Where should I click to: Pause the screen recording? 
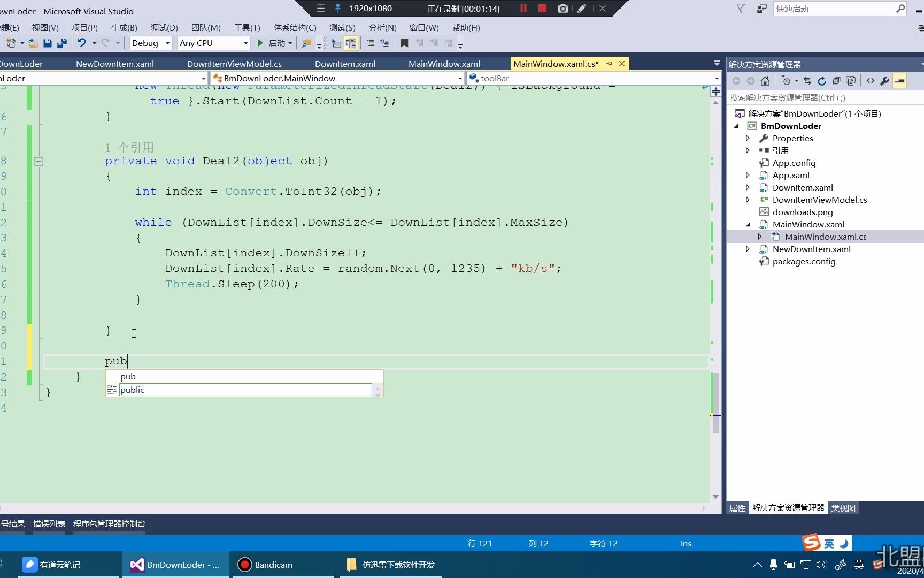pos(523,9)
